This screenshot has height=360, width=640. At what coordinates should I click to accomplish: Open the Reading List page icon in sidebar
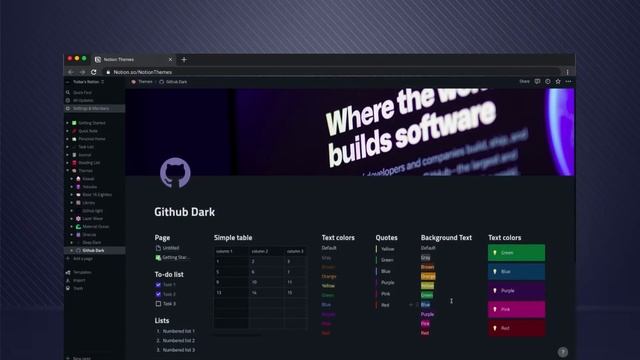coord(74,163)
